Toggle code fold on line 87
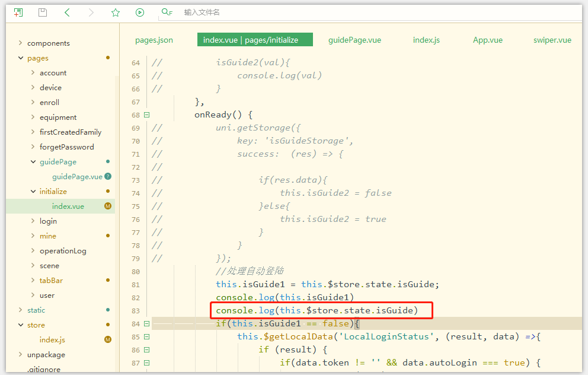The image size is (588, 375). 146,363
